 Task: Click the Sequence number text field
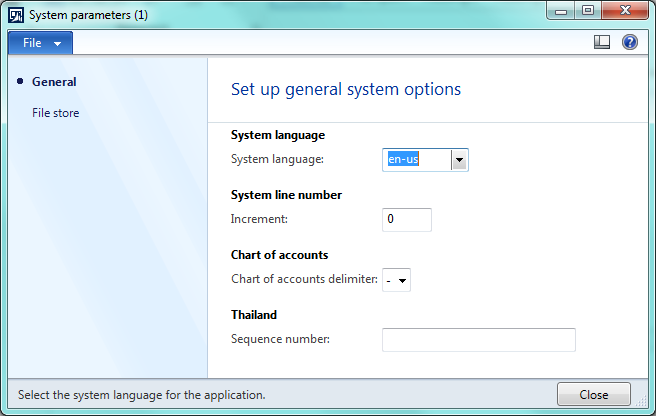(479, 340)
